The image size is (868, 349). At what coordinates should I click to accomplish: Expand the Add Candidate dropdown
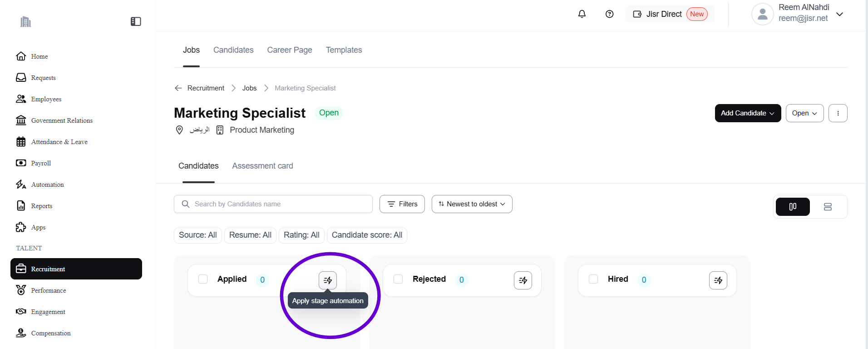(748, 113)
